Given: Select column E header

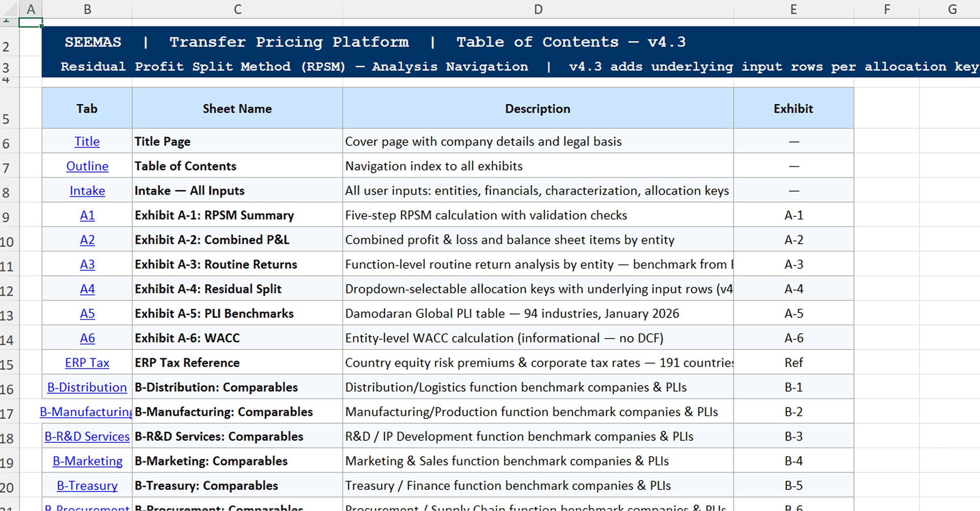Looking at the screenshot, I should click(793, 9).
